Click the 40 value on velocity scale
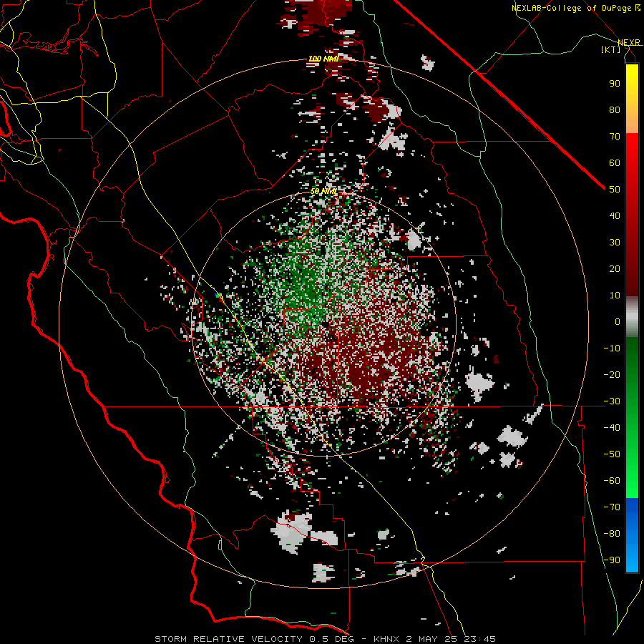644x644 pixels. (615, 215)
